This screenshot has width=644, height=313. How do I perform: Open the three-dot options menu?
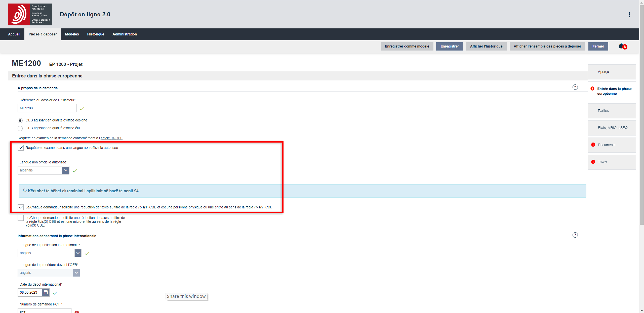click(629, 15)
